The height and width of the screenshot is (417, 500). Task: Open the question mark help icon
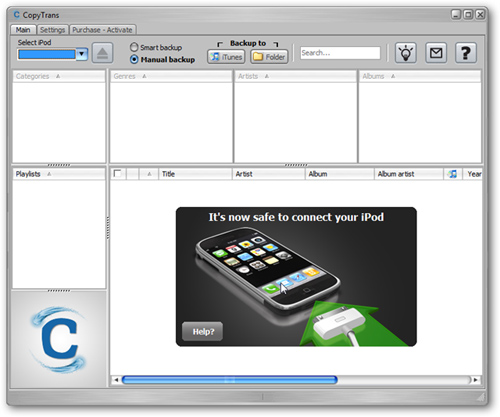466,53
